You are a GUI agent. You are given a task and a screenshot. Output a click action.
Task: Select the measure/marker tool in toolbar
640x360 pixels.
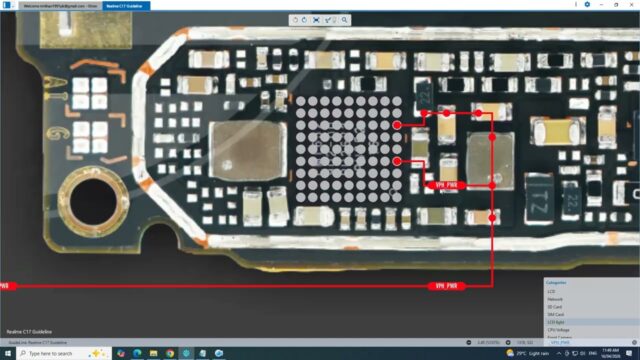[x=329, y=20]
